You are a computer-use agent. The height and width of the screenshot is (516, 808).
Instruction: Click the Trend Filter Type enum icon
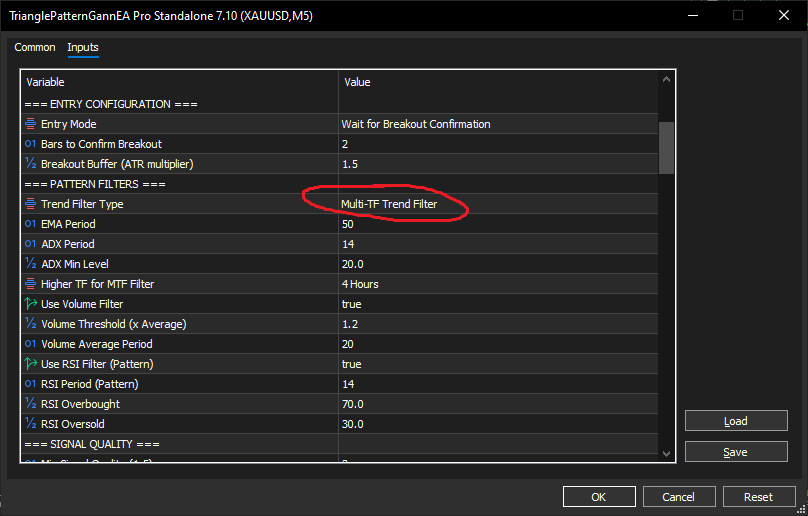30,204
